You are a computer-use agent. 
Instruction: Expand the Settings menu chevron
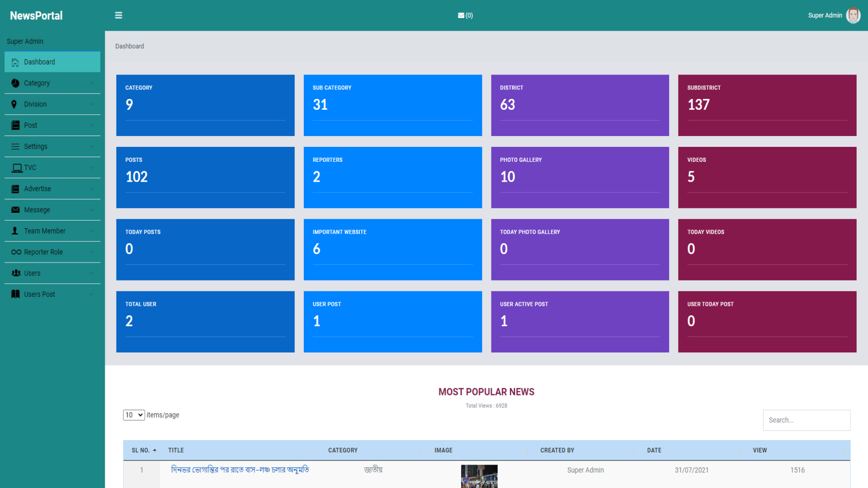click(91, 146)
